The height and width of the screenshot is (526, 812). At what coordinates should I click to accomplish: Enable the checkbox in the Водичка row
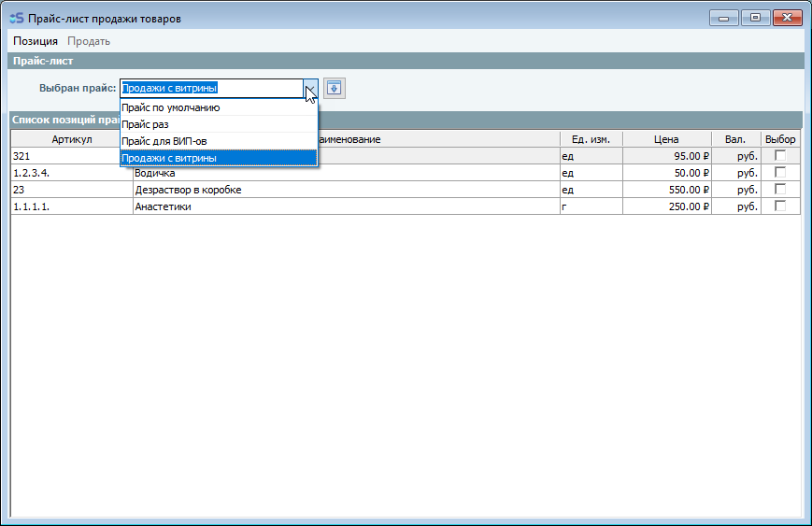click(780, 172)
